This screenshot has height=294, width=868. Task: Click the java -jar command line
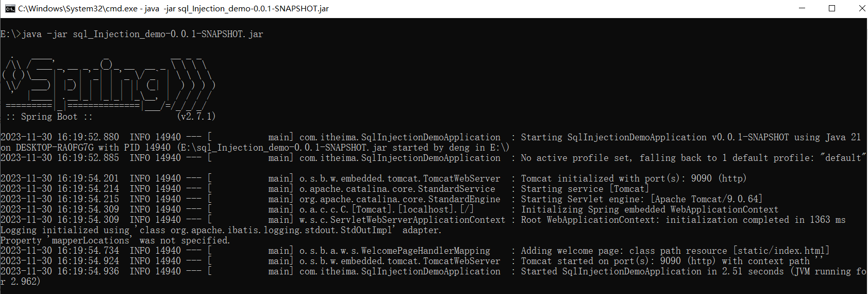132,34
